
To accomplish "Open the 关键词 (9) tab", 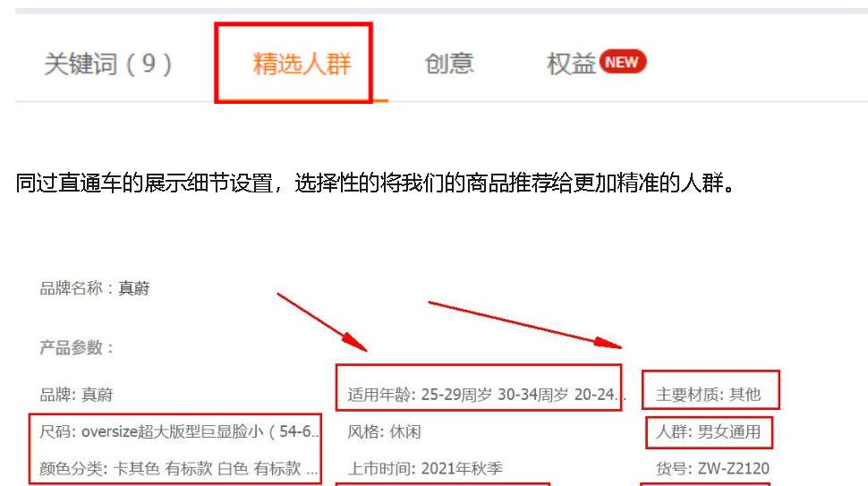I will pos(108,64).
